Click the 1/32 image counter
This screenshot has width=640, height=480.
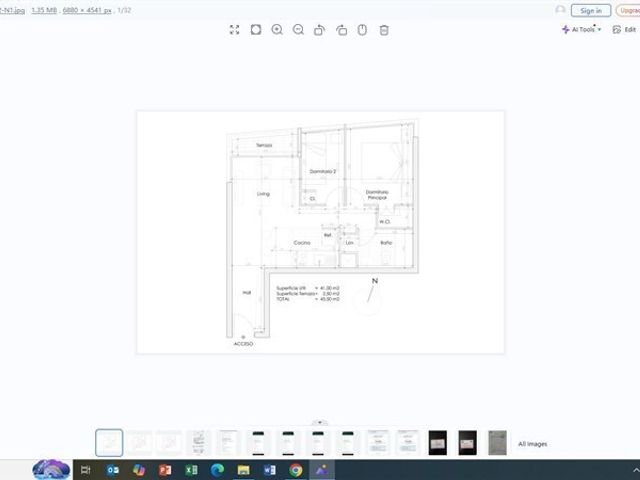coord(124,10)
